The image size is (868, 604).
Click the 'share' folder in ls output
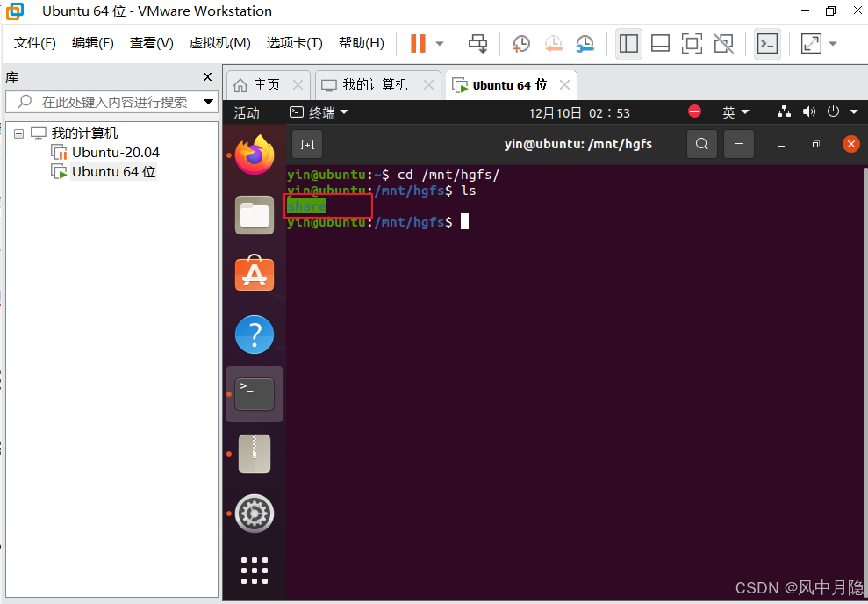[306, 206]
